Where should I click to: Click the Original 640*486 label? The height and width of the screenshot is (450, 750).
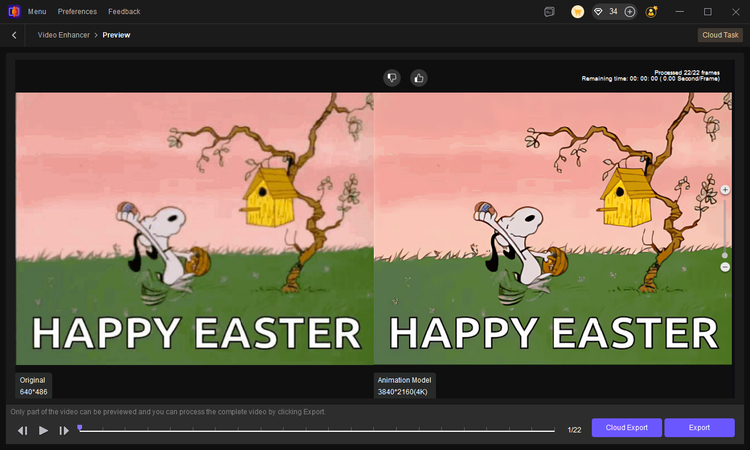[x=33, y=386]
